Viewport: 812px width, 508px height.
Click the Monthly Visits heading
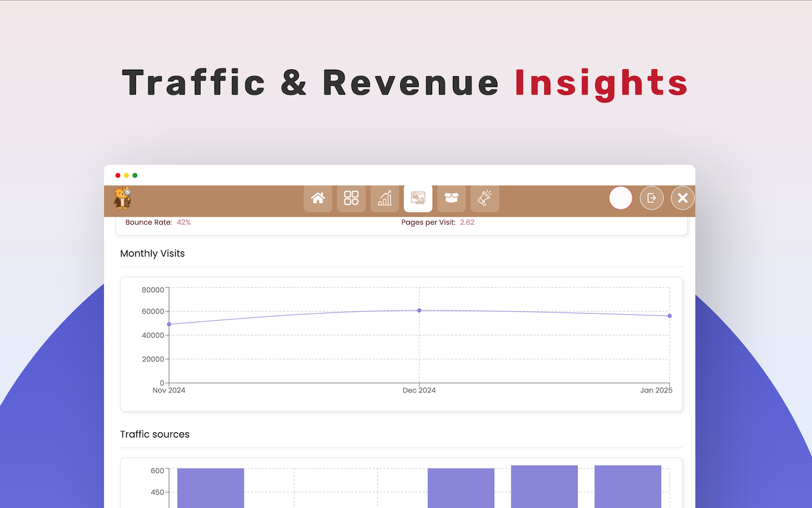tap(152, 253)
